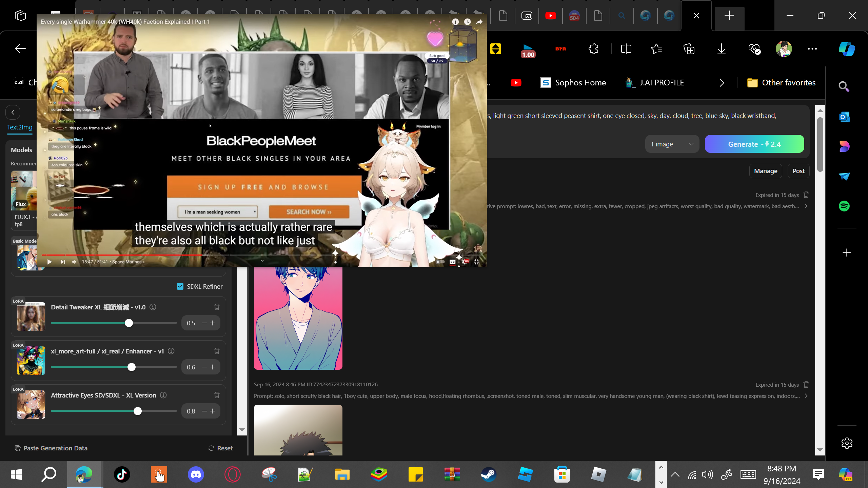The image size is (868, 488).
Task: Remove the xl_more_art-full Enhancer LoRA
Action: [x=217, y=351]
